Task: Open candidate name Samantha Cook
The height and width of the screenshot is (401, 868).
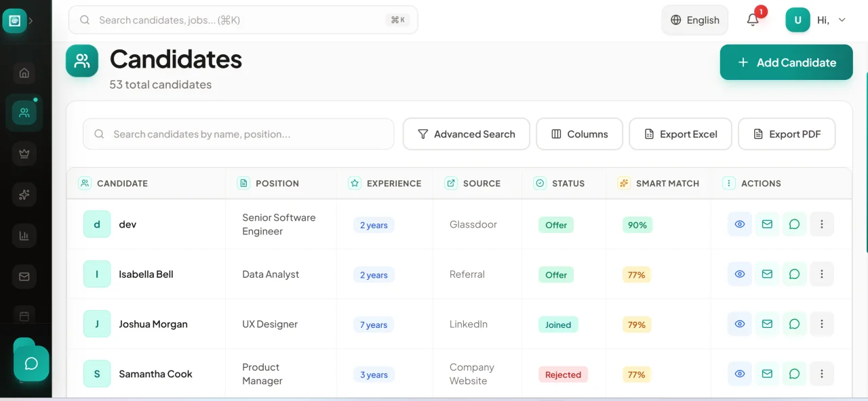Action: click(155, 374)
